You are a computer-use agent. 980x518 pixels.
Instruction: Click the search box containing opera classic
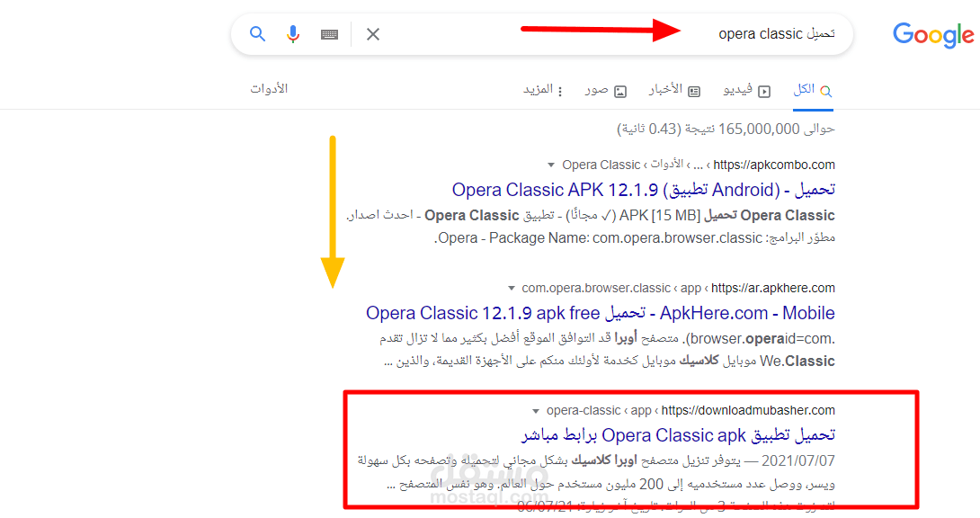(542, 34)
